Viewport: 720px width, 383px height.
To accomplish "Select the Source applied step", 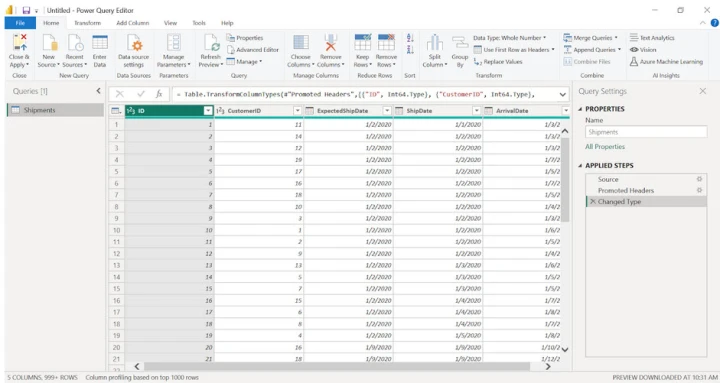I will 646,179.
